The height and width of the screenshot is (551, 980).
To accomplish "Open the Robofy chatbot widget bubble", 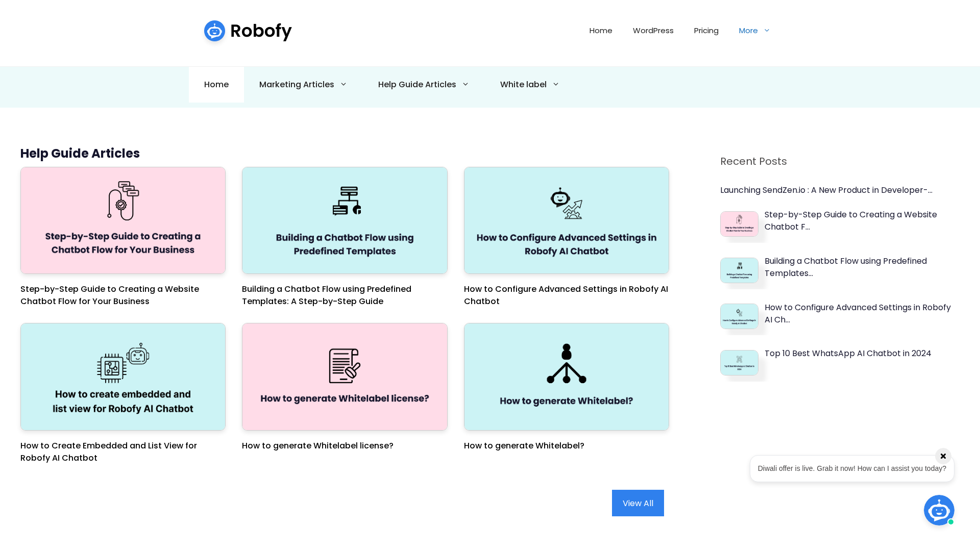I will (x=939, y=510).
